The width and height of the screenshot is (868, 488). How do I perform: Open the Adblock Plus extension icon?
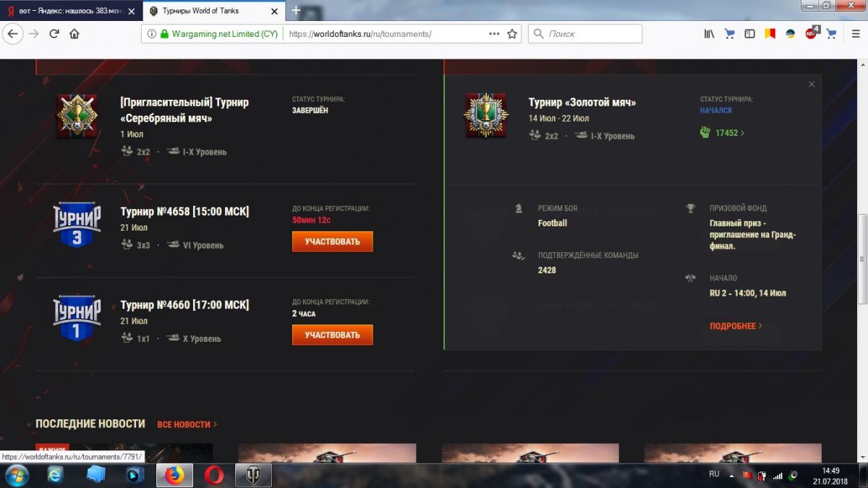812,33
